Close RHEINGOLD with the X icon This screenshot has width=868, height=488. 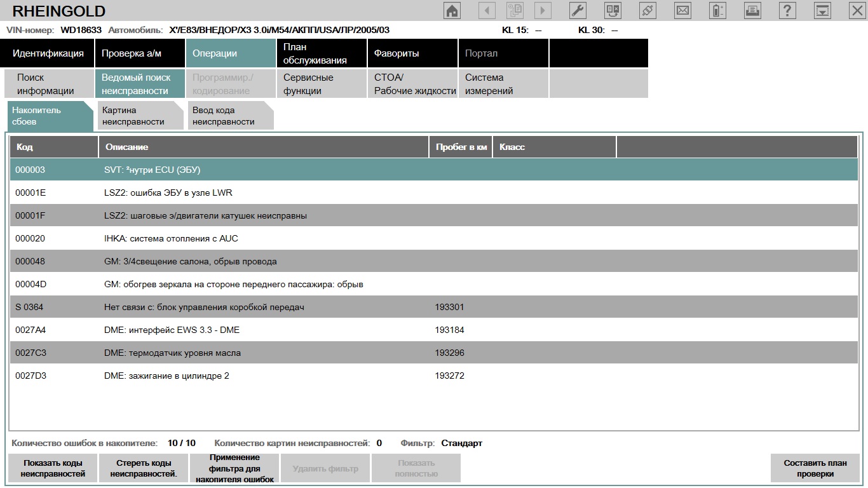(x=857, y=10)
